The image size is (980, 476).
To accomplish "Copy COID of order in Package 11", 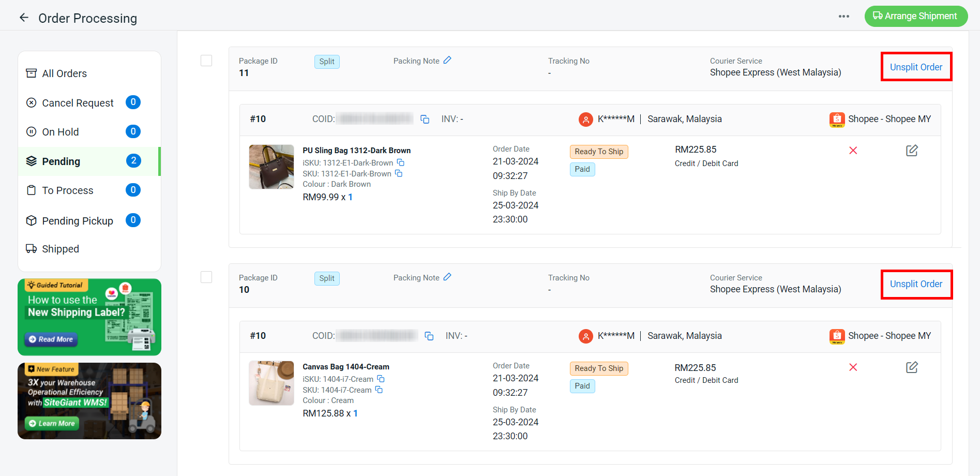I will 425,120.
